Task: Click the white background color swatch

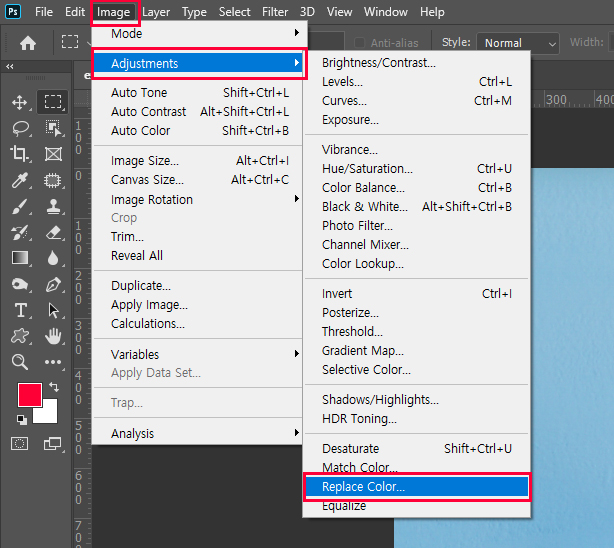Action: tap(50, 414)
